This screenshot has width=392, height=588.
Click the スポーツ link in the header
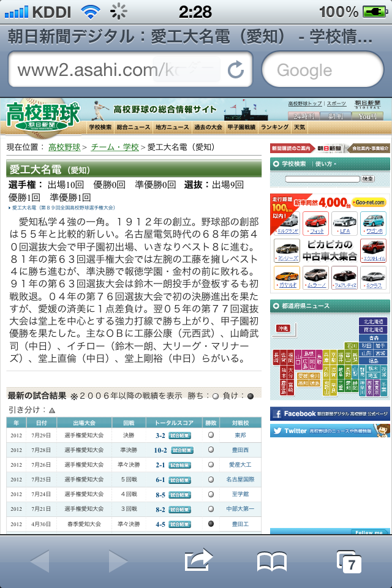[x=336, y=104]
